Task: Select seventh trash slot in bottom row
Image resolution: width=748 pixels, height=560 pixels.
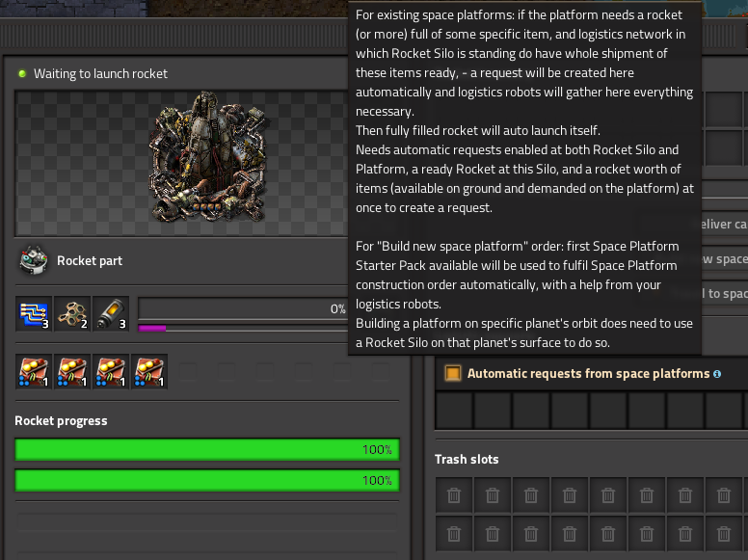Action: (x=685, y=534)
